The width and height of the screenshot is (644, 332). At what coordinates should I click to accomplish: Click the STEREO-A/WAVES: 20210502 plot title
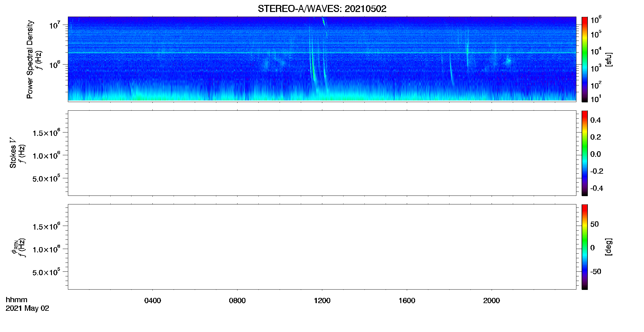tap(322, 9)
